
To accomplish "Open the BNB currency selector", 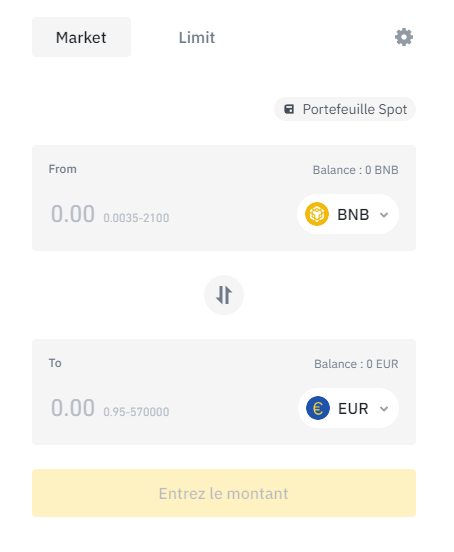I will click(348, 214).
